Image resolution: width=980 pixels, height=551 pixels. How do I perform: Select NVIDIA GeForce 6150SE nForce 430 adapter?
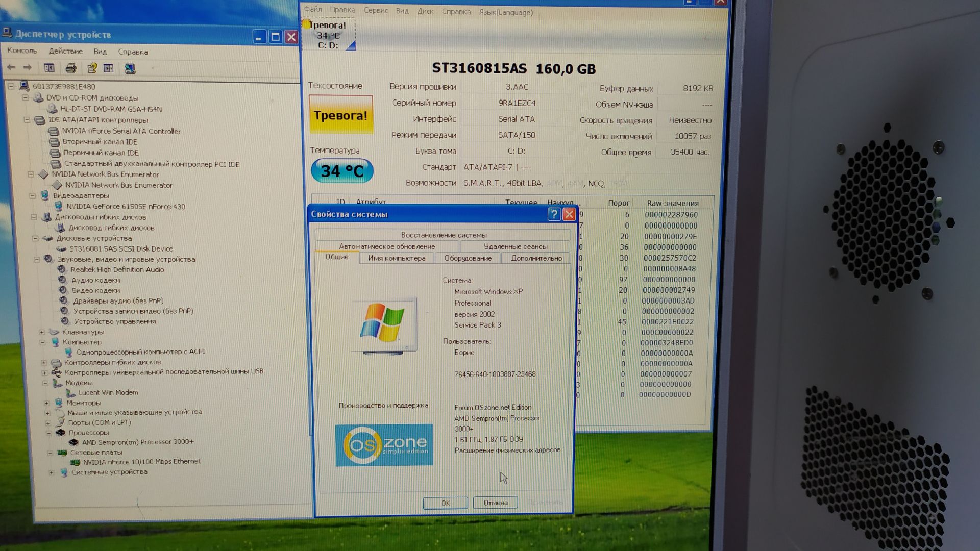(x=126, y=207)
